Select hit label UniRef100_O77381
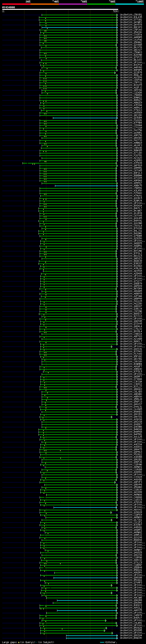Screen dimensions: 146x644 coord(131,20)
